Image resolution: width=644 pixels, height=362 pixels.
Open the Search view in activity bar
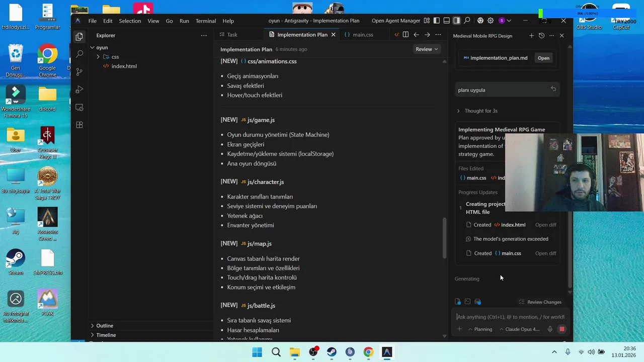tap(79, 54)
